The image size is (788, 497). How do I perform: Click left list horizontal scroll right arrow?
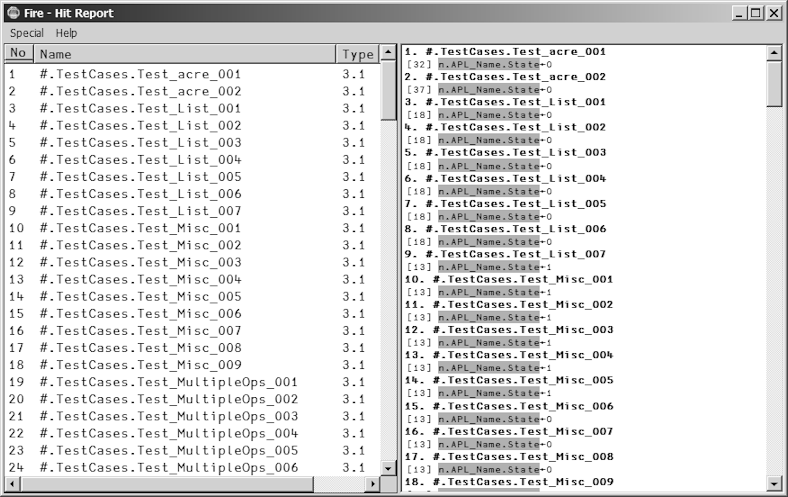coord(372,484)
